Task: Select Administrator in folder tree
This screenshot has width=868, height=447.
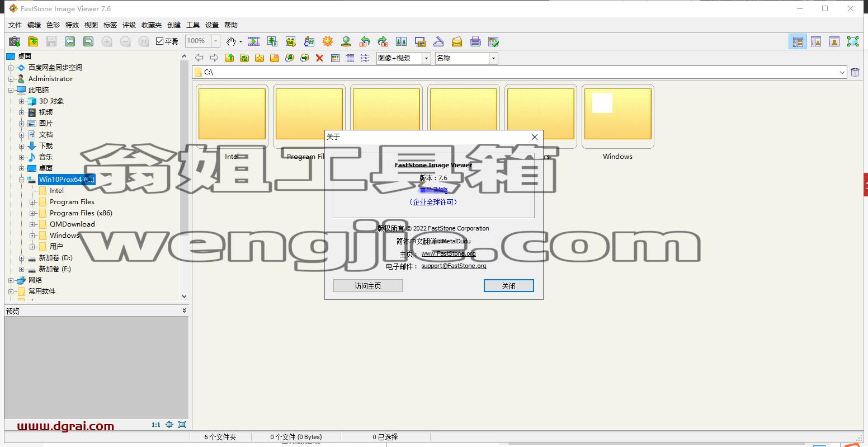Action: click(x=50, y=79)
